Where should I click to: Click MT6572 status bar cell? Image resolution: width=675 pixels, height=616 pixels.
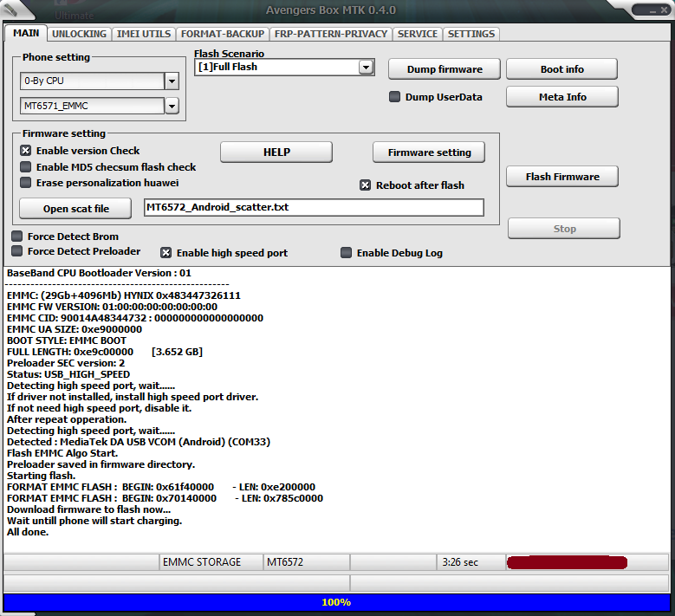306,562
